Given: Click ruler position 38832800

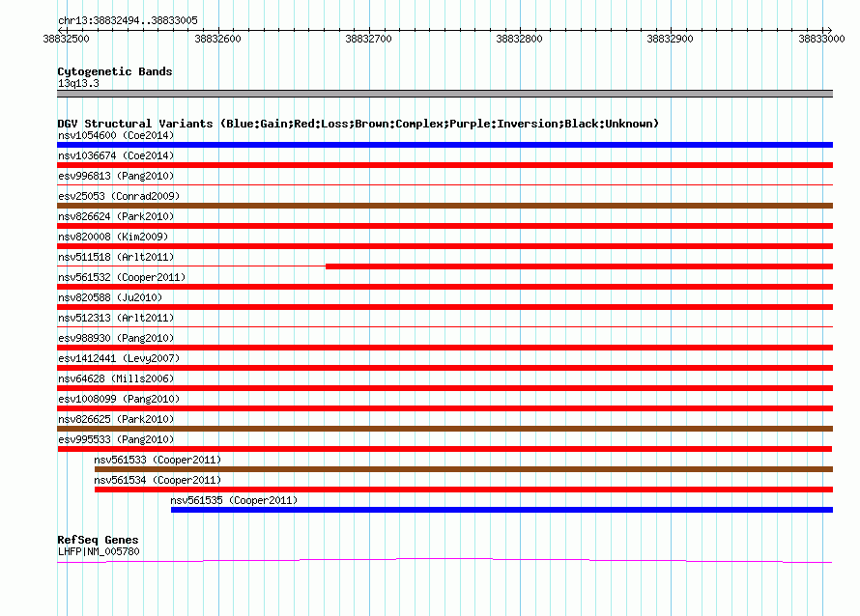Looking at the screenshot, I should click(x=519, y=39).
